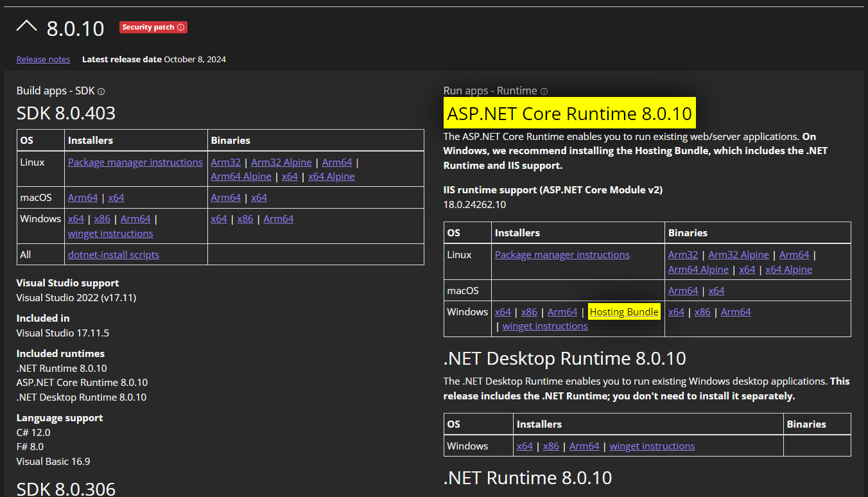Click the Included runtimes label
The height and width of the screenshot is (497, 868).
tap(60, 354)
